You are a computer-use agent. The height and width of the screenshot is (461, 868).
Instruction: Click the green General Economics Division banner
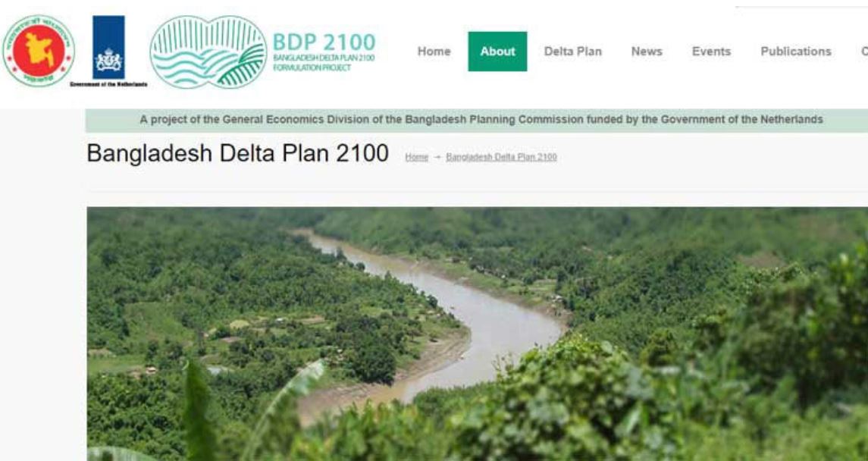pos(477,120)
